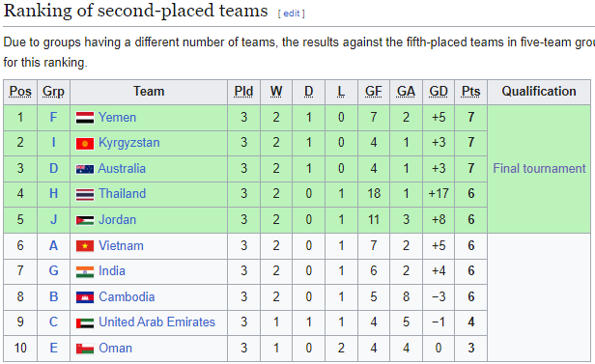Open Group H link in Thailand row
595x364 pixels.
coord(53,194)
